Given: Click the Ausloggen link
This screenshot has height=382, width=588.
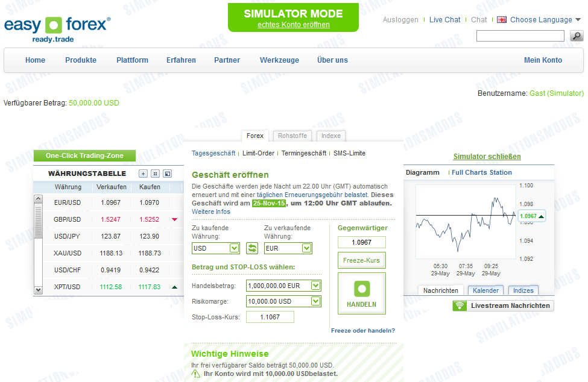Looking at the screenshot, I should coord(400,20).
